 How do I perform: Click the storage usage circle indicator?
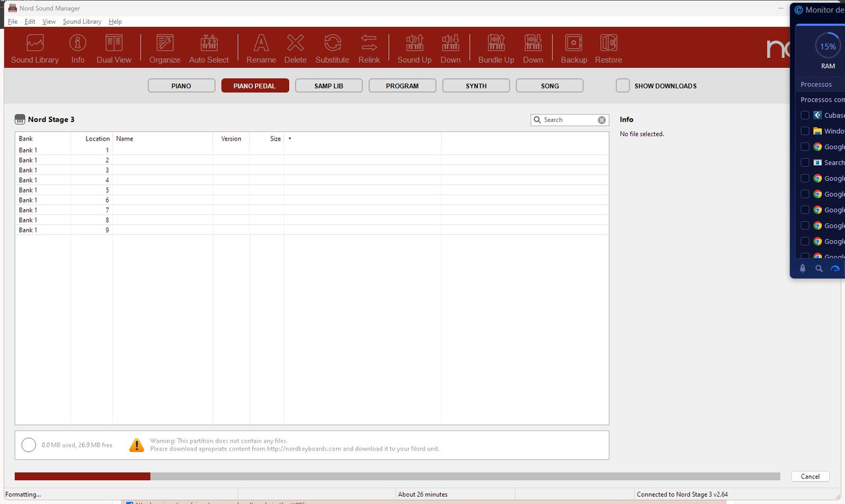(x=28, y=445)
